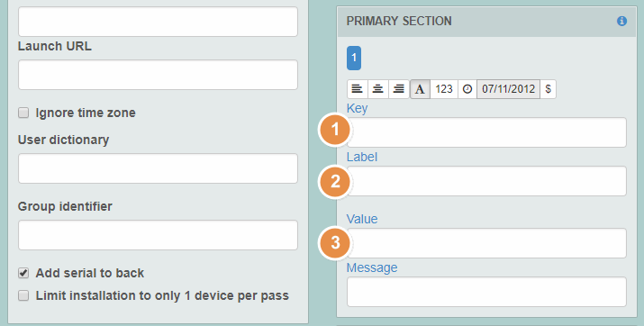Open the Primary Section info icon
The height and width of the screenshot is (326, 644).
pos(621,21)
